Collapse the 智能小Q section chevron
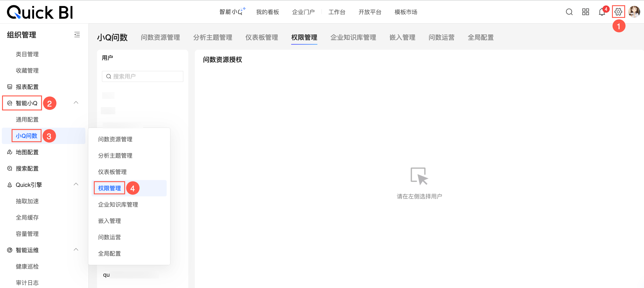The width and height of the screenshot is (644, 288). click(76, 103)
